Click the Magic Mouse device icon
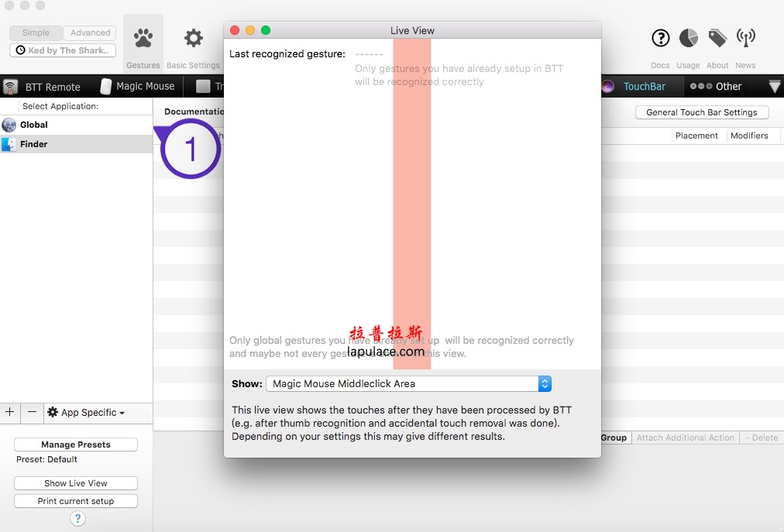The height and width of the screenshot is (532, 784). (105, 87)
